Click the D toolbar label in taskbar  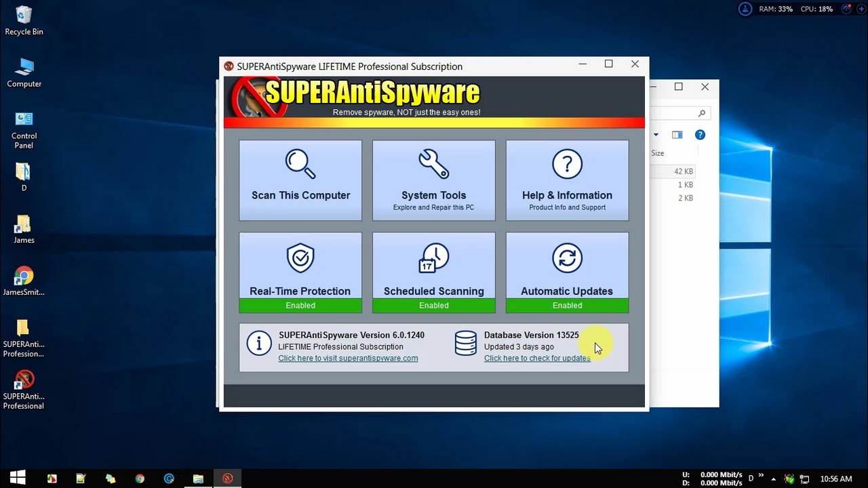coord(751,479)
